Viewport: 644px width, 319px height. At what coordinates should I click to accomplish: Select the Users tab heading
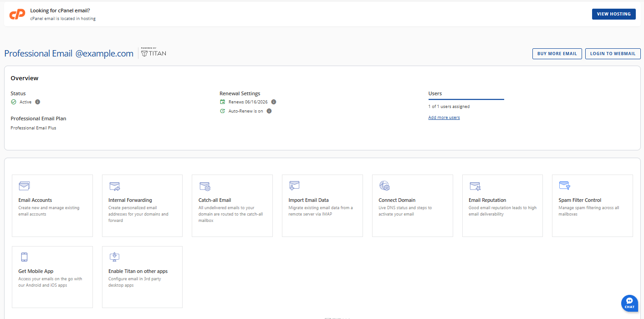click(435, 93)
